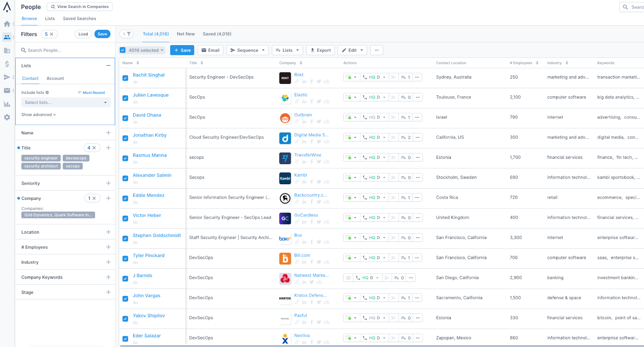Sort by the # Employees column arrows
The image size is (644, 347).
point(537,63)
